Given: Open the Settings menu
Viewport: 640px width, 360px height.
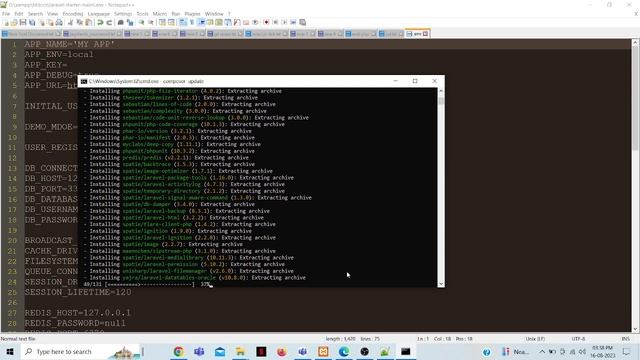Looking at the screenshot, I should (123, 14).
